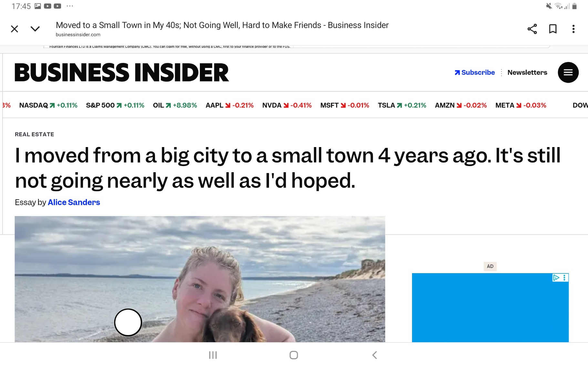This screenshot has width=588, height=367.
Task: Select the NASDAQ ticker
Action: point(48,105)
